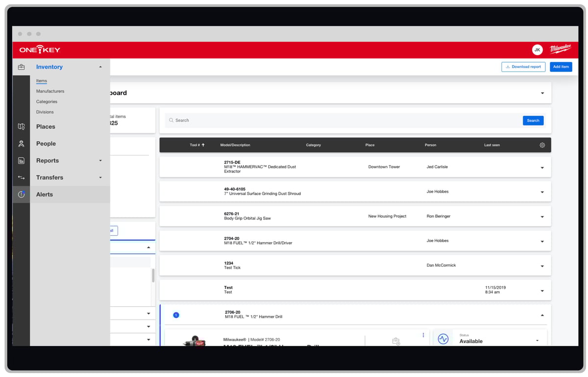Click the Download report button
This screenshot has height=377, width=588.
[x=523, y=67]
